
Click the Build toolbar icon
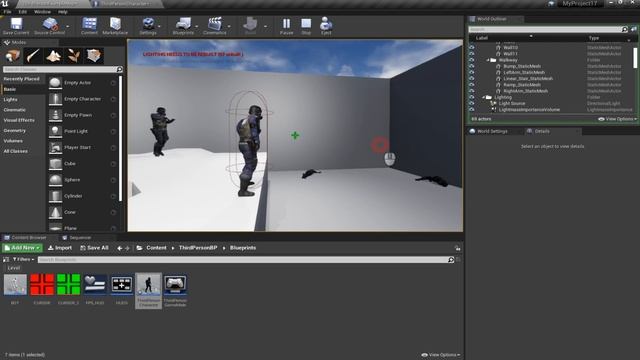click(250, 24)
